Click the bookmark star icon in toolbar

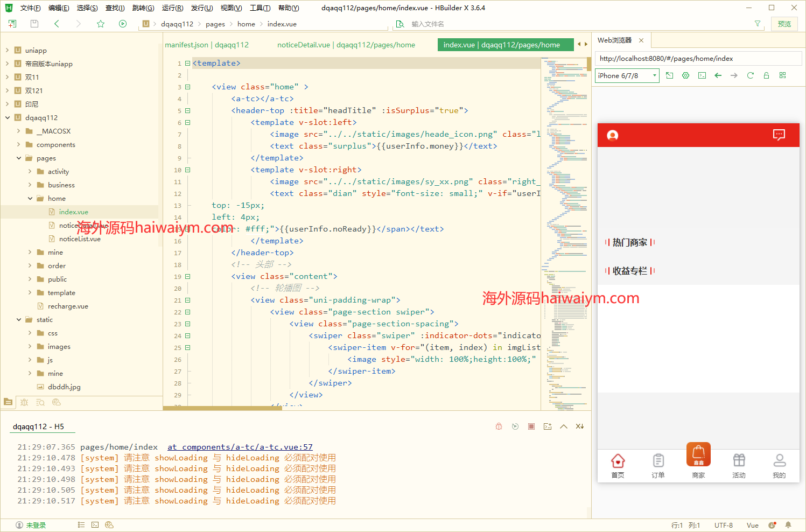[101, 24]
